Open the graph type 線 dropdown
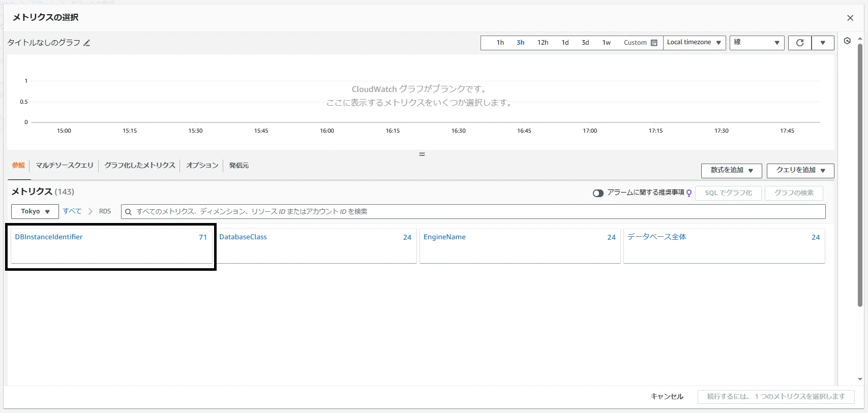Image resolution: width=868 pixels, height=413 pixels. (757, 43)
